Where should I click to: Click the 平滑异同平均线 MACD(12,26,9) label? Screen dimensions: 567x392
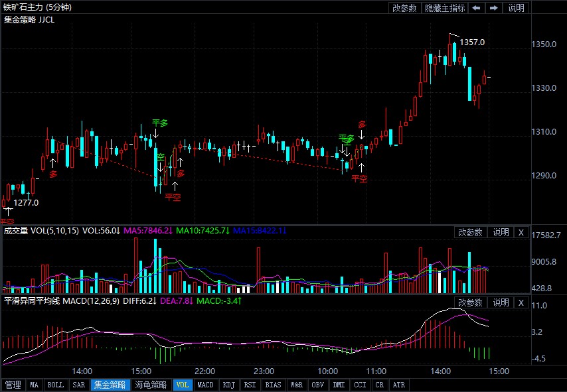tap(62, 300)
